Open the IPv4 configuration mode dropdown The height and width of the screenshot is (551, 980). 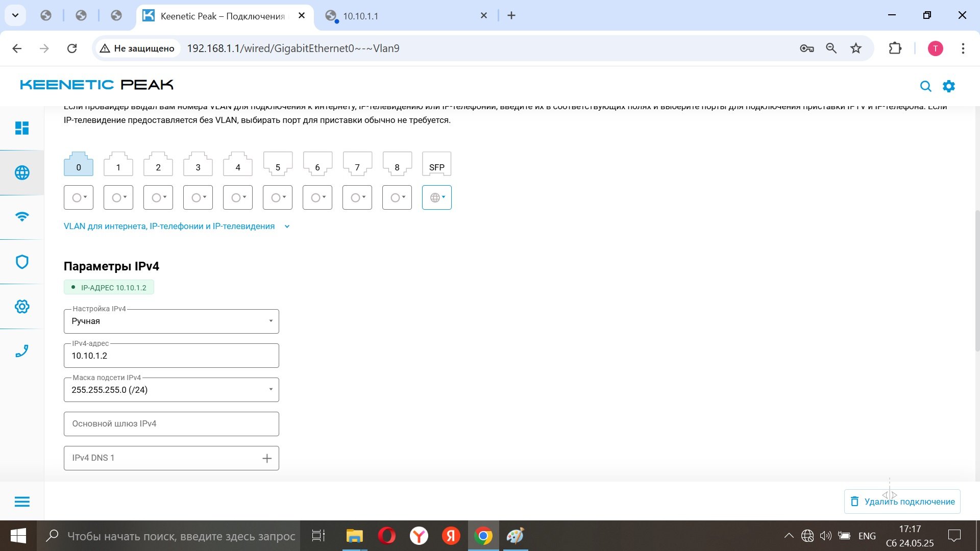tap(171, 321)
